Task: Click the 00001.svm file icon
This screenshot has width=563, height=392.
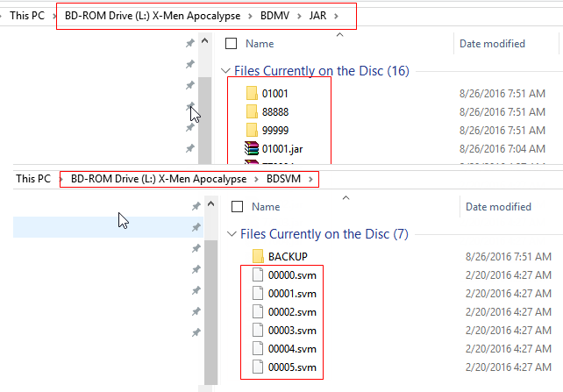Action: click(258, 293)
